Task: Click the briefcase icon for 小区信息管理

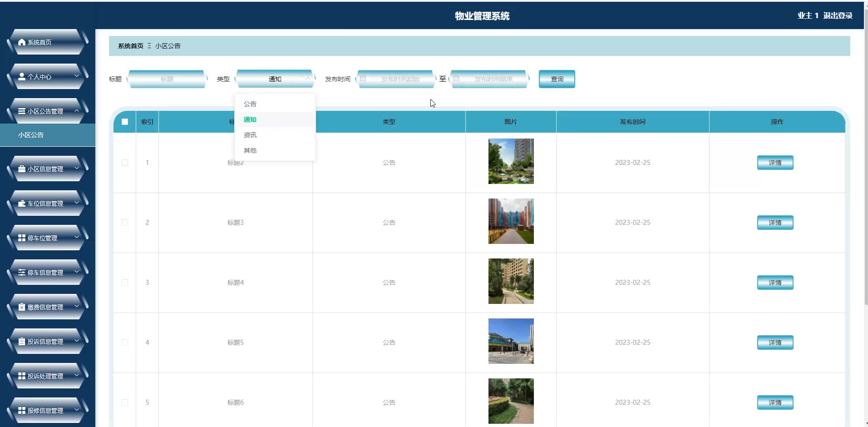Action: pos(21,169)
